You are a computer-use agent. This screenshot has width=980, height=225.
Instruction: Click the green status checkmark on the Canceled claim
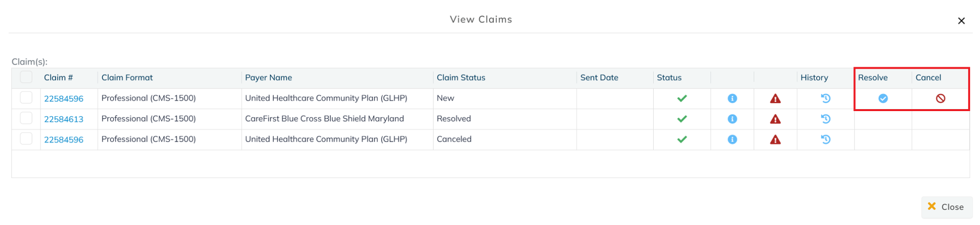[x=682, y=139]
